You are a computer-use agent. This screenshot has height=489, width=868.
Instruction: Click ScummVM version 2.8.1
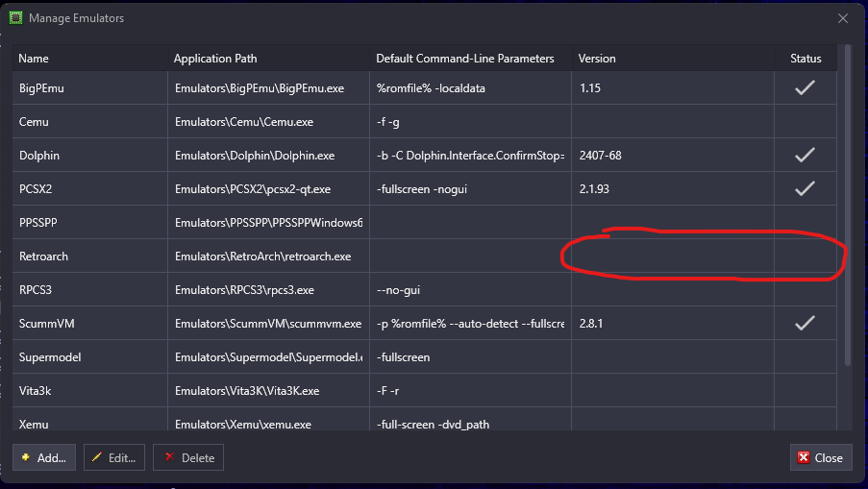click(x=590, y=324)
